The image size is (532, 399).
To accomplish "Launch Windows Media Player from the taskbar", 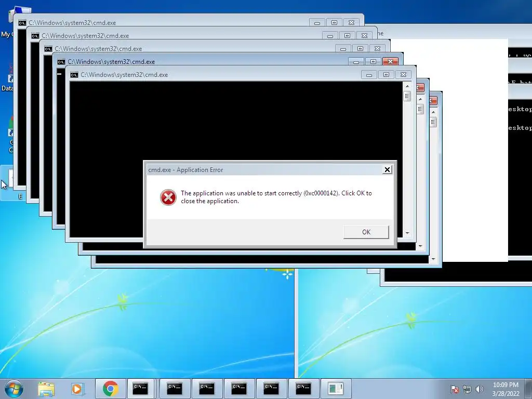I will (77, 389).
